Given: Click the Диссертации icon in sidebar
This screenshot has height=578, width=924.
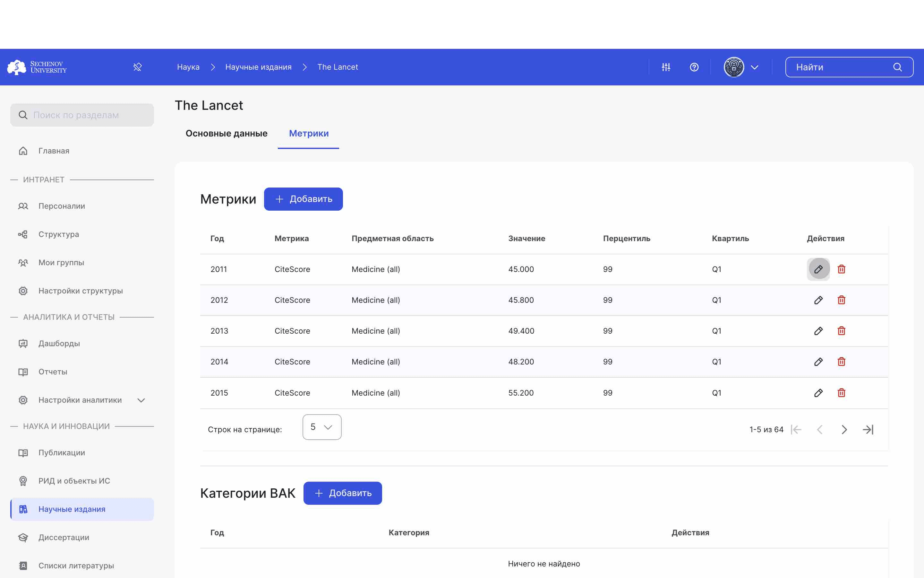Looking at the screenshot, I should point(23,538).
